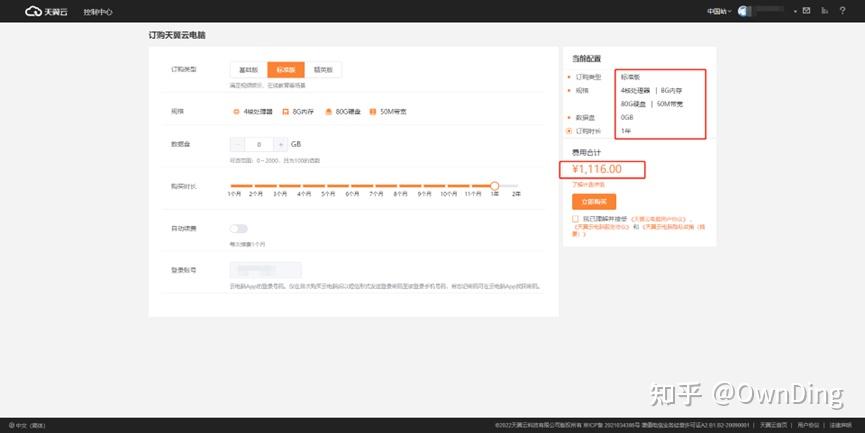Click the ¥1,116.00 total price
This screenshot has height=433, width=865.
click(x=597, y=169)
